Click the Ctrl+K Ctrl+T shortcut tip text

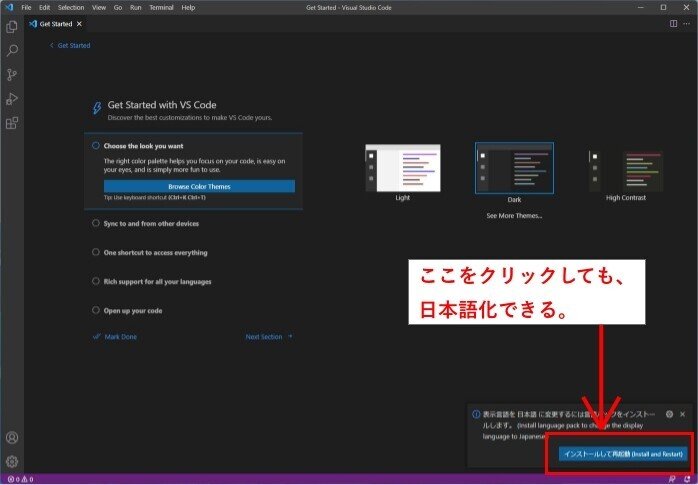154,198
